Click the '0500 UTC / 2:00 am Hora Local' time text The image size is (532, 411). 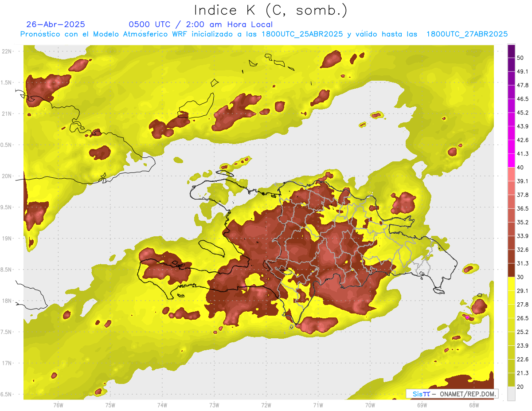tap(200, 24)
